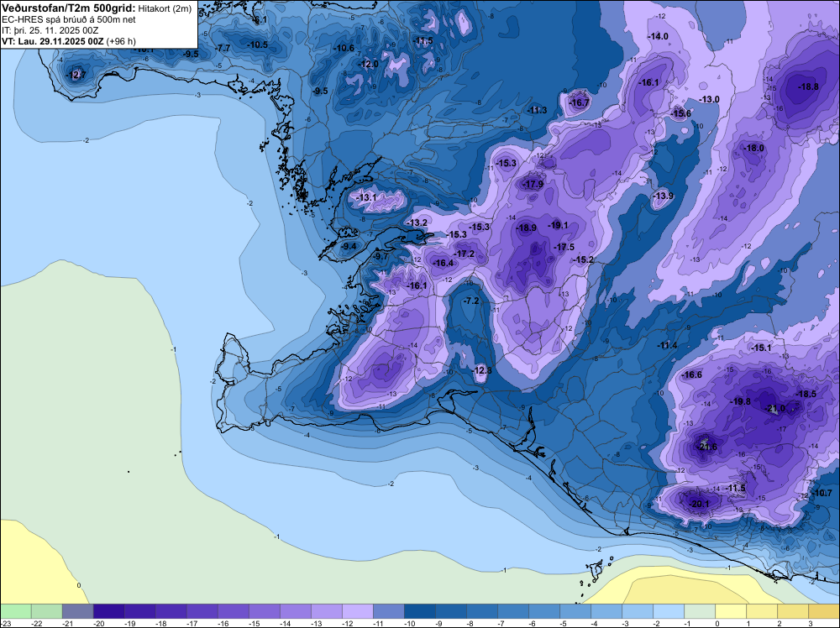Click the -14.0 temperature label

(x=658, y=36)
